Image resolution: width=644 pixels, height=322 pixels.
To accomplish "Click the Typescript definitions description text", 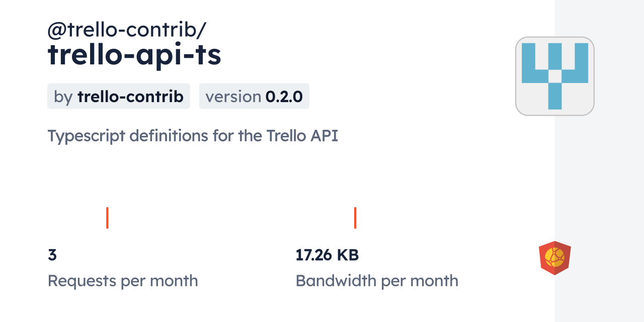I will tap(193, 136).
